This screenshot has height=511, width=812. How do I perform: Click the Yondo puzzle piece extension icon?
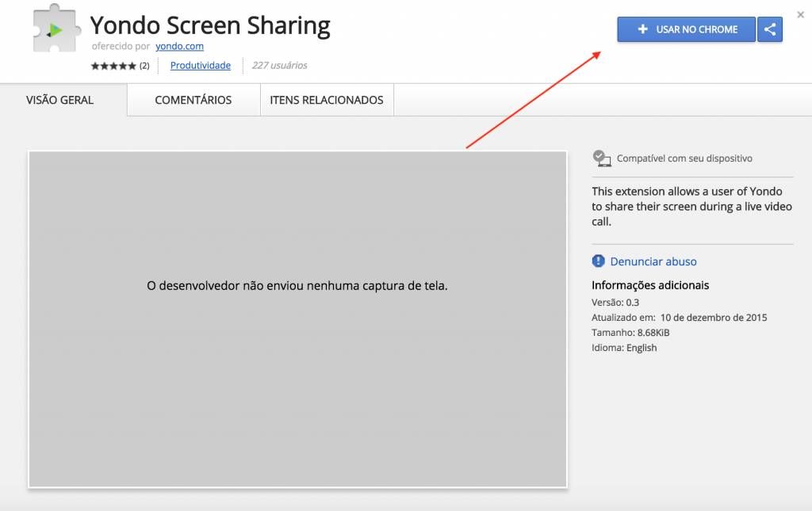pos(56,28)
